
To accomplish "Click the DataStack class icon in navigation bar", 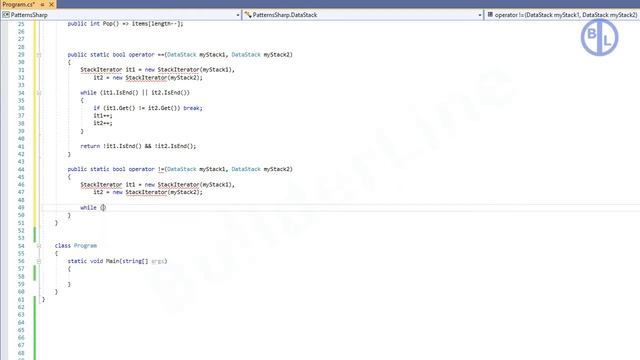I will [x=248, y=15].
